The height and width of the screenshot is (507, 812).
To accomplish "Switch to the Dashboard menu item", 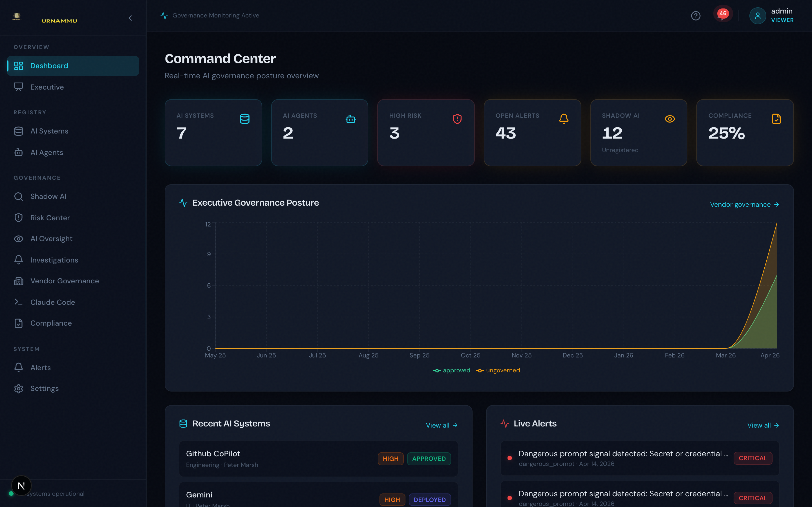I will coord(49,65).
